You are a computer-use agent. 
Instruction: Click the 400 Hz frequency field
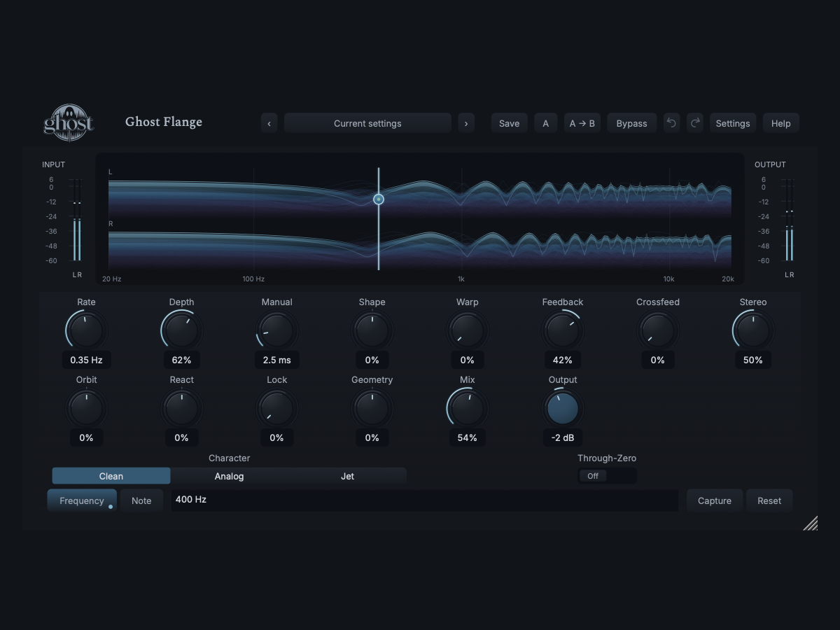coord(425,500)
